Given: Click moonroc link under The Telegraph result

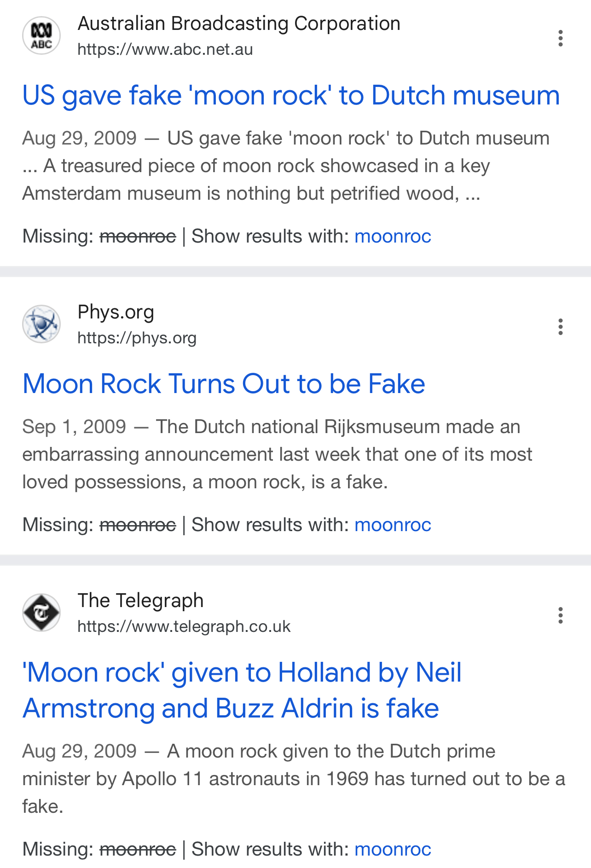Looking at the screenshot, I should 393,849.
